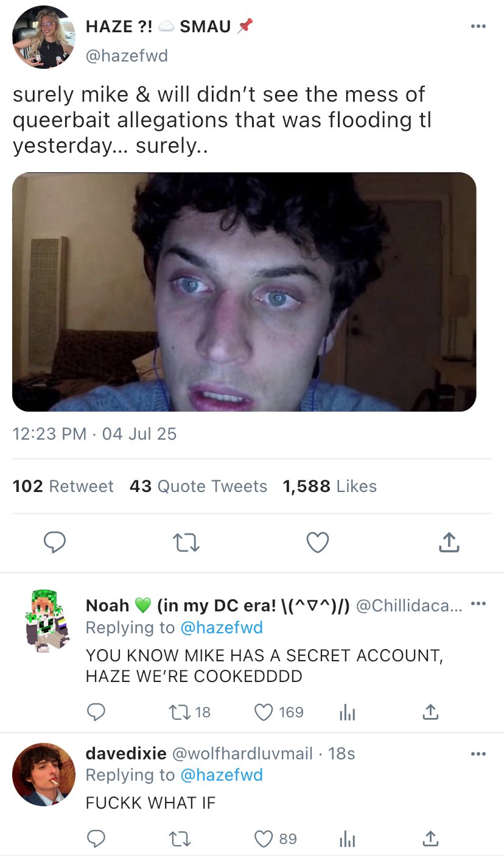Like davedixie's reply with 89 likes

coord(264,839)
